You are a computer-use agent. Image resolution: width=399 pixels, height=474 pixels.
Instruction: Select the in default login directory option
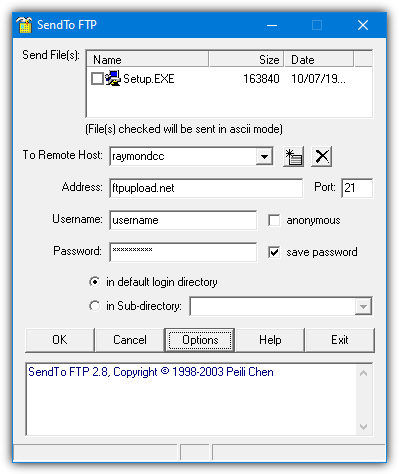[94, 282]
